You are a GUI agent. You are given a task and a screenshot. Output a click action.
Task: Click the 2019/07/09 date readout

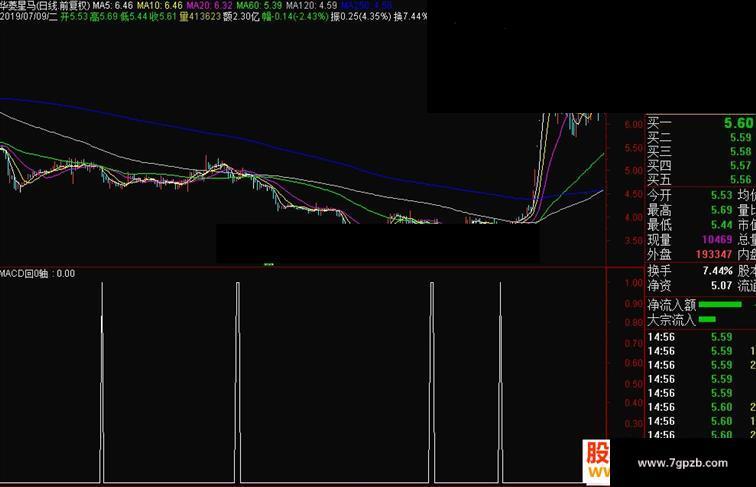[28, 17]
